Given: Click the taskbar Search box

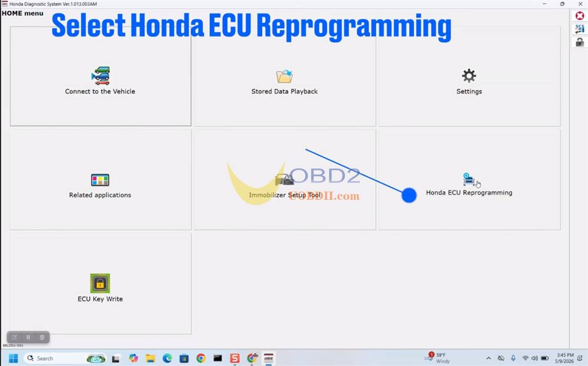Looking at the screenshot, I should point(65,358).
